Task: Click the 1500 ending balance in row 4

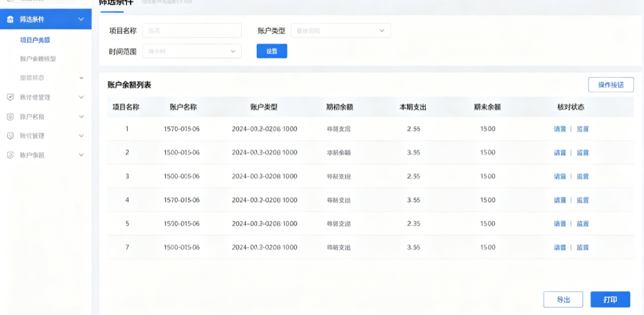Action: [488, 200]
